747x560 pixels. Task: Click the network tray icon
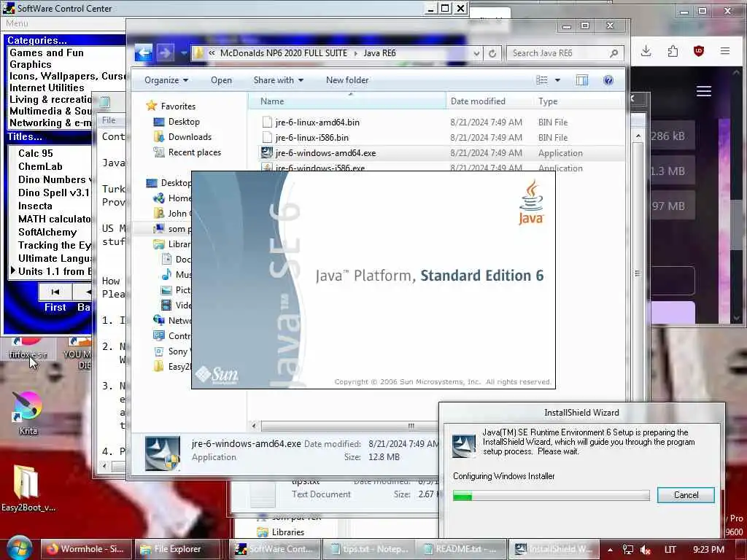628,550
